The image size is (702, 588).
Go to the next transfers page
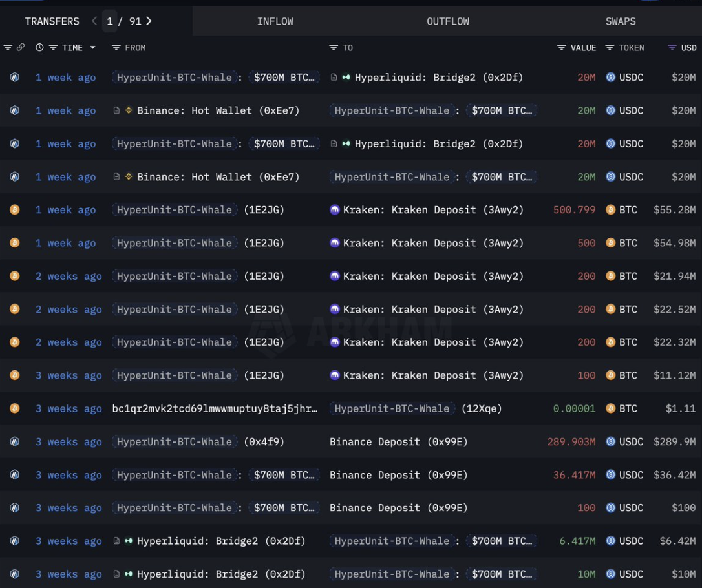(x=149, y=21)
